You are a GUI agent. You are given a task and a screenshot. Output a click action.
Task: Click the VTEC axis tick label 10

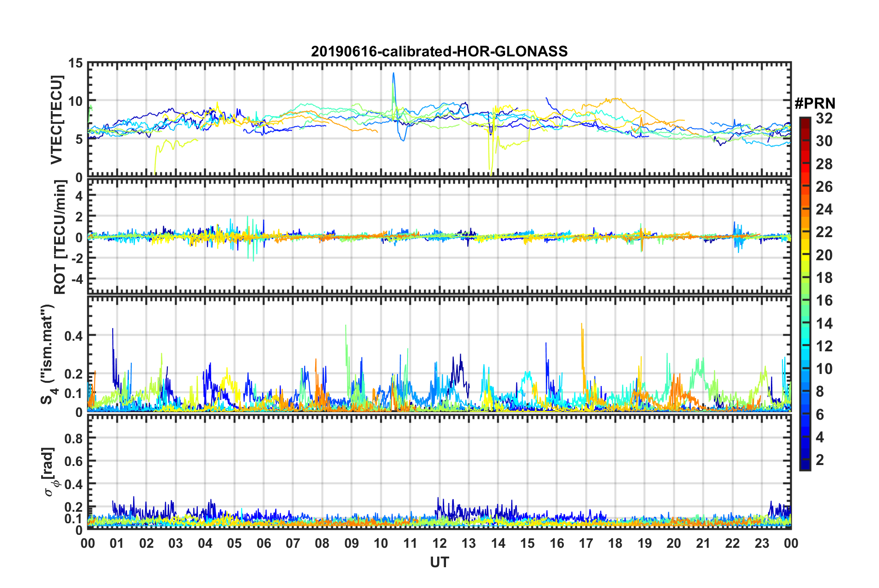[x=75, y=101]
